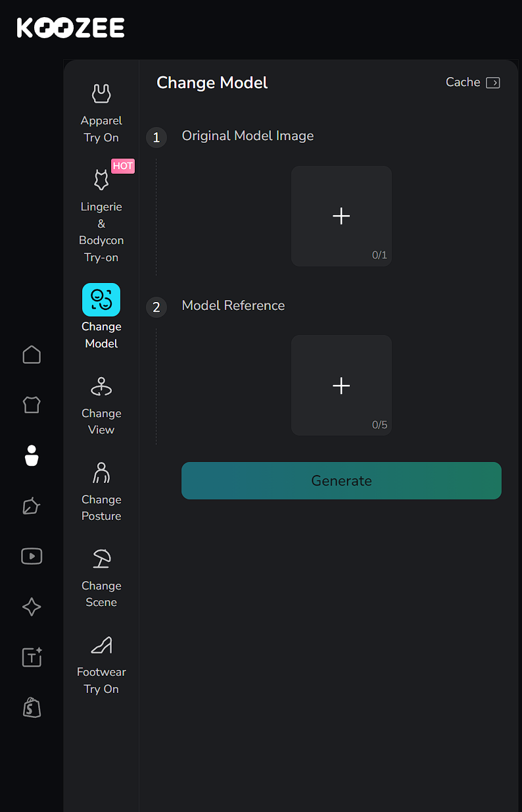Open the AI text T icon
The width and height of the screenshot is (522, 812).
32,657
